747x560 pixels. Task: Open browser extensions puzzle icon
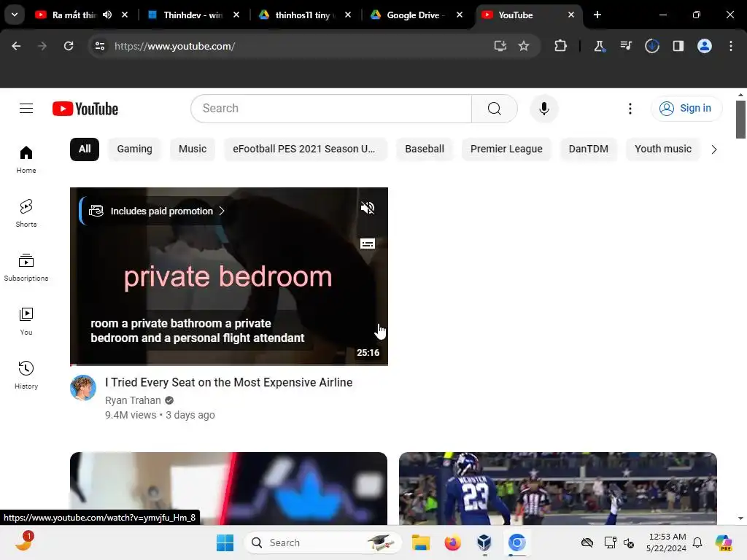click(x=560, y=46)
